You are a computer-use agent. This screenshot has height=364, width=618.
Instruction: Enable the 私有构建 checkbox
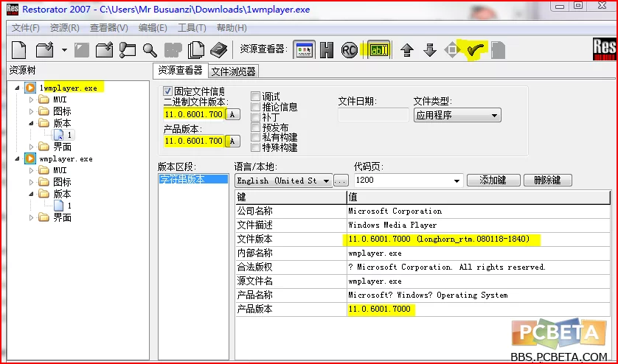click(x=255, y=137)
